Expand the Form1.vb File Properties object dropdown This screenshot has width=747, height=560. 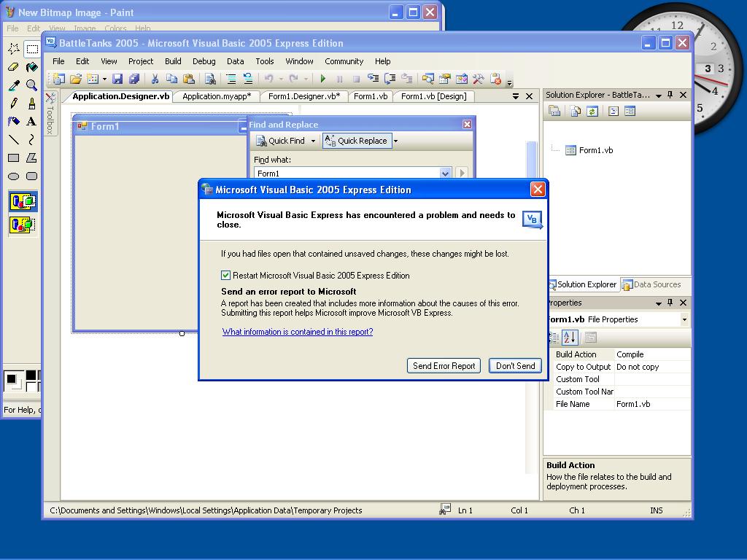pos(684,319)
